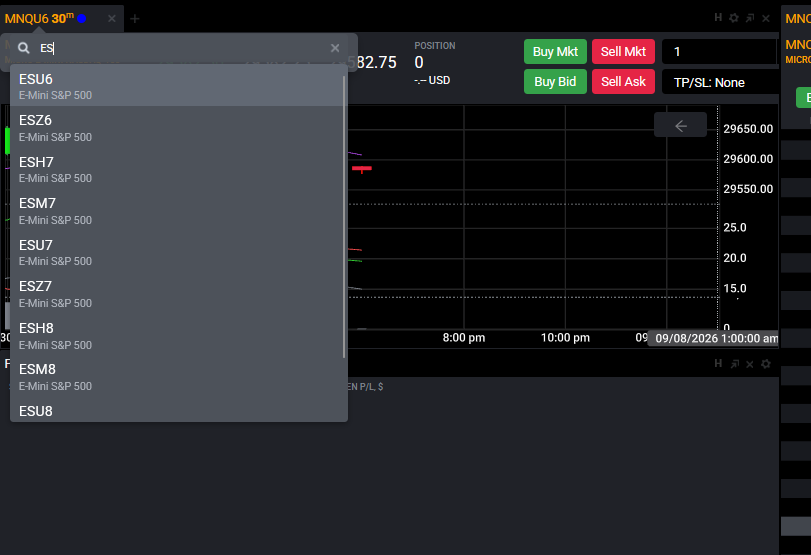811x555 pixels.
Task: Click the magnifier icon in symbol search
Action: tap(24, 48)
